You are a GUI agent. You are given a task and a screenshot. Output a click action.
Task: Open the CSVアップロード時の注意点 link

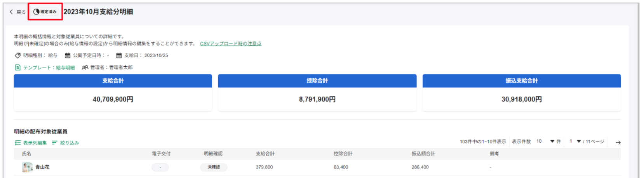230,43
